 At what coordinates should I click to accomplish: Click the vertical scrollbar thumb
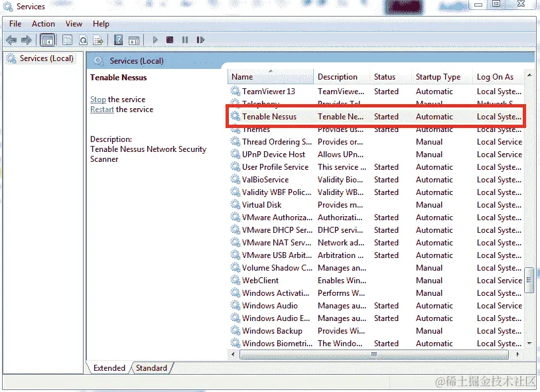[x=529, y=280]
